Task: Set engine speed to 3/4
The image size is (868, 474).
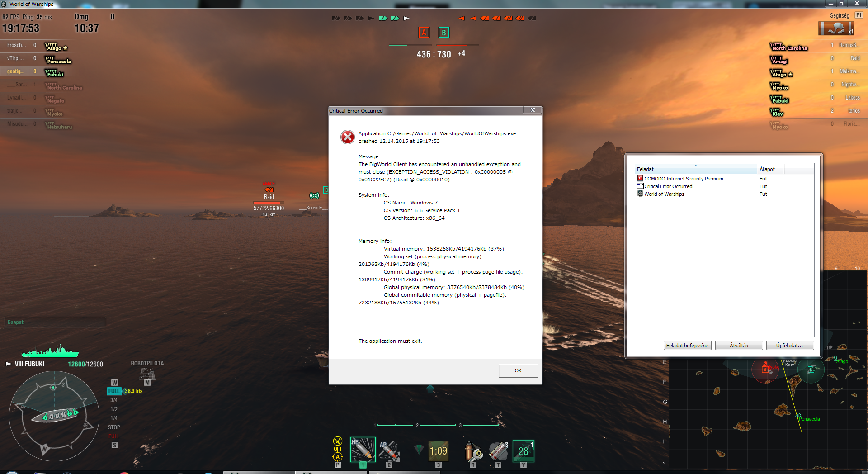Action: (114, 400)
